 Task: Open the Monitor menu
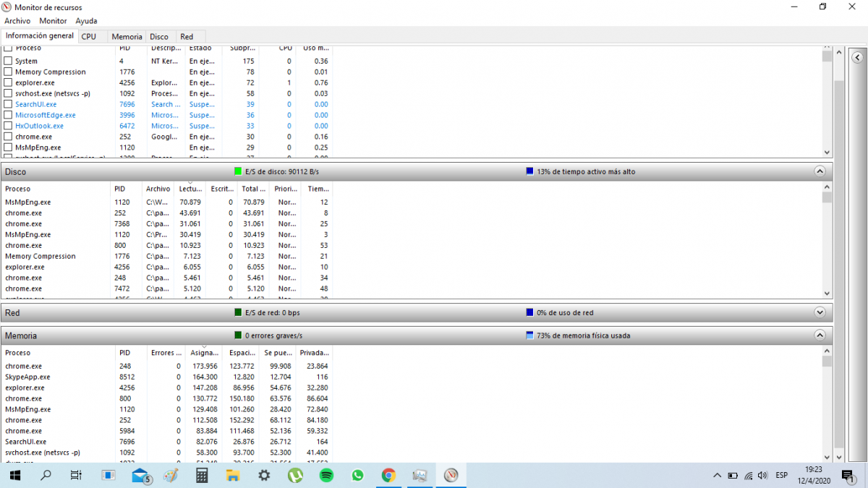pyautogui.click(x=53, y=21)
